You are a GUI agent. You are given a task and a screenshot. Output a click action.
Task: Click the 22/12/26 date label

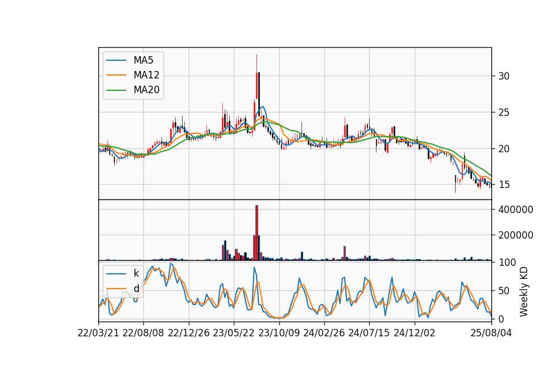tap(189, 333)
